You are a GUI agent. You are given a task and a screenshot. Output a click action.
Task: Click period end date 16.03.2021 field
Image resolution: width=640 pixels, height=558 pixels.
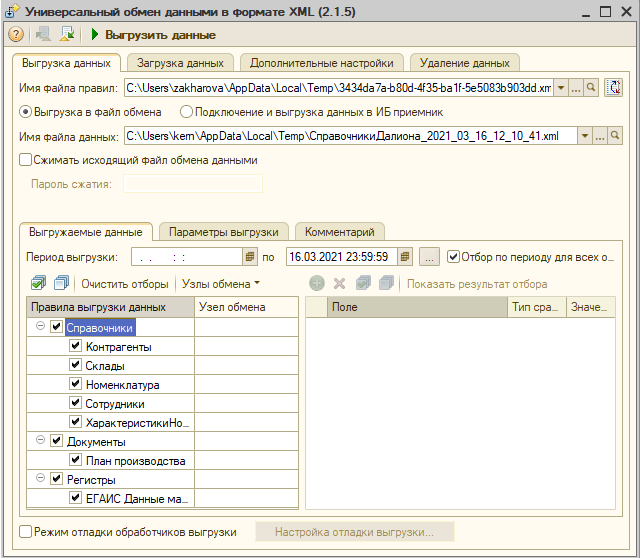tap(342, 257)
